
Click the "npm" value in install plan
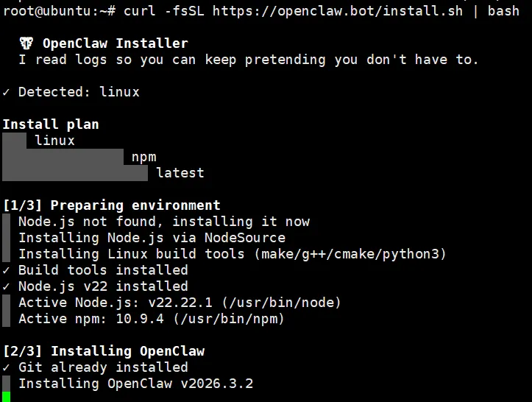pos(144,157)
